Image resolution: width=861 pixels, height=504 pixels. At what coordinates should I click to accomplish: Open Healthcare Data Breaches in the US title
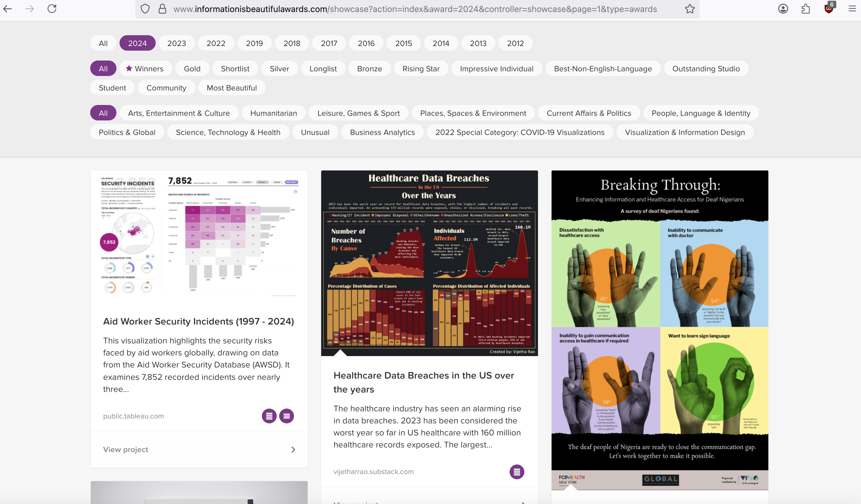click(x=424, y=382)
